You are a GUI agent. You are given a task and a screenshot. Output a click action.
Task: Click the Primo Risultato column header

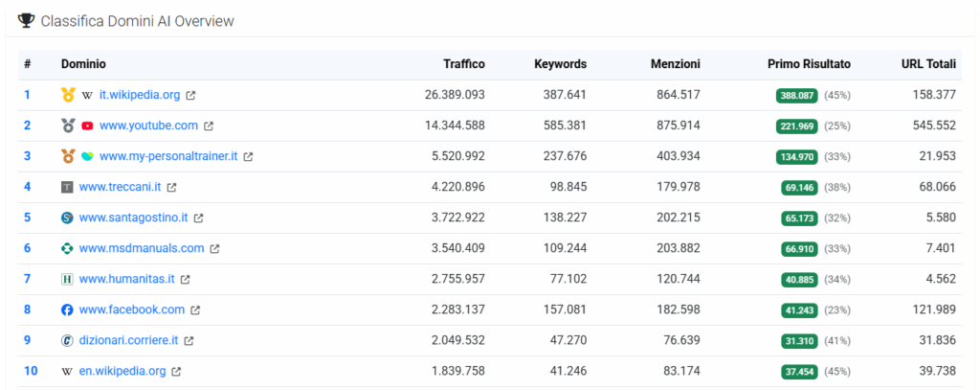point(809,64)
